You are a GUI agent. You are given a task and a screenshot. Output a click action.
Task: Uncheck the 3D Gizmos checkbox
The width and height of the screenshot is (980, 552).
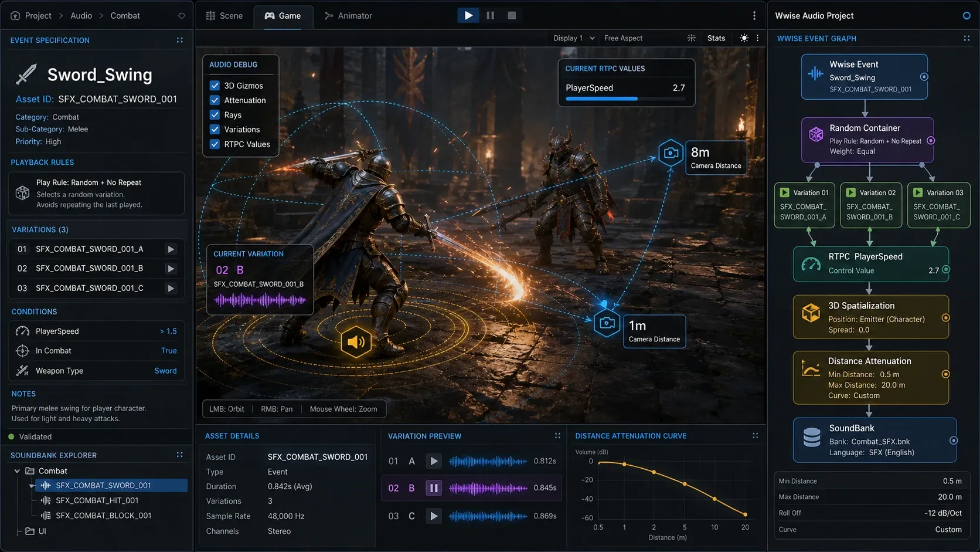[215, 86]
